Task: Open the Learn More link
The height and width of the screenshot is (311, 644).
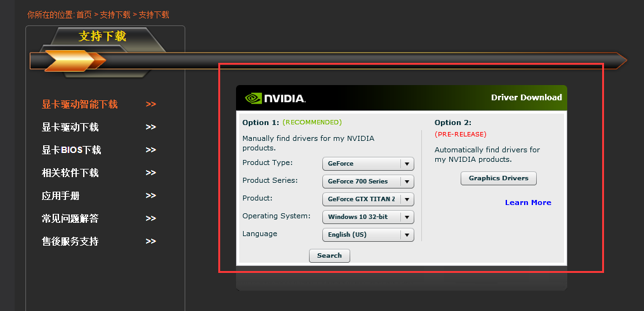Action: click(x=528, y=202)
